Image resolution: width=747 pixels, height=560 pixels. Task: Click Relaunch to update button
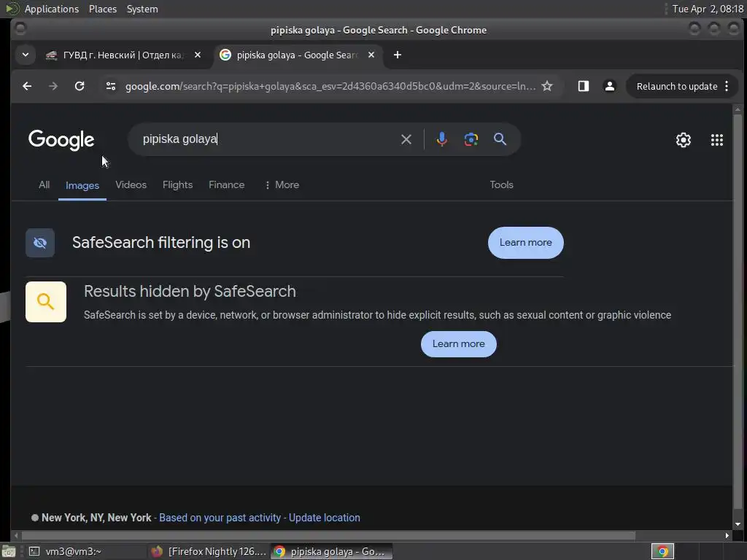point(676,86)
